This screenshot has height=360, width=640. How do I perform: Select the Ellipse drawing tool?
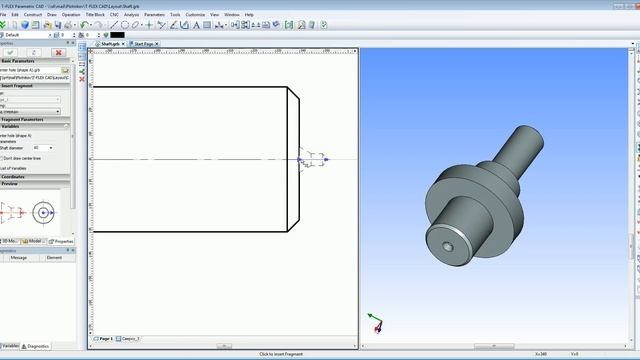pos(135,25)
